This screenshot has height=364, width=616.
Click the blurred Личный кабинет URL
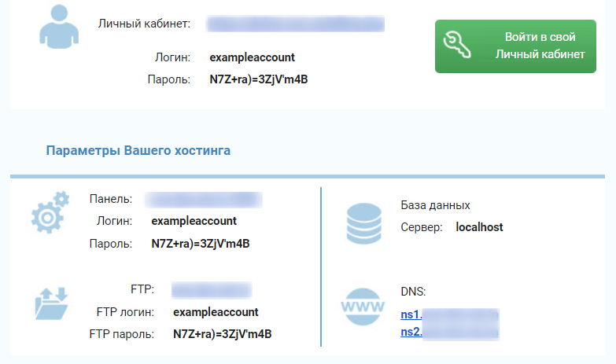tap(295, 24)
